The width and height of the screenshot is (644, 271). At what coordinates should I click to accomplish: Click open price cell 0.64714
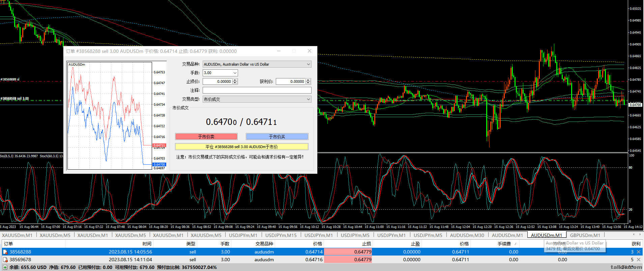pyautogui.click(x=314, y=252)
